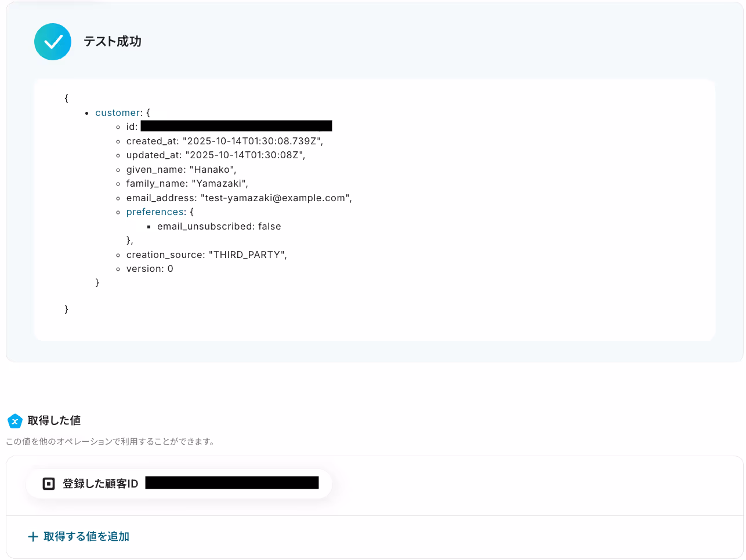This screenshot has height=560, width=746.
Task: Click the description この値を他のオペレーションで利用することができます。
Action: point(111,442)
